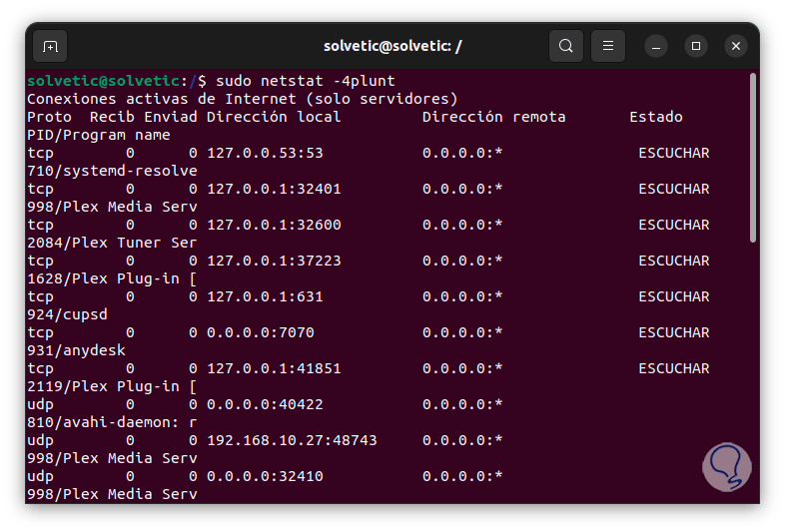Image resolution: width=785 pixels, height=532 pixels.
Task: Click the Dirección local column header
Action: click(x=274, y=117)
